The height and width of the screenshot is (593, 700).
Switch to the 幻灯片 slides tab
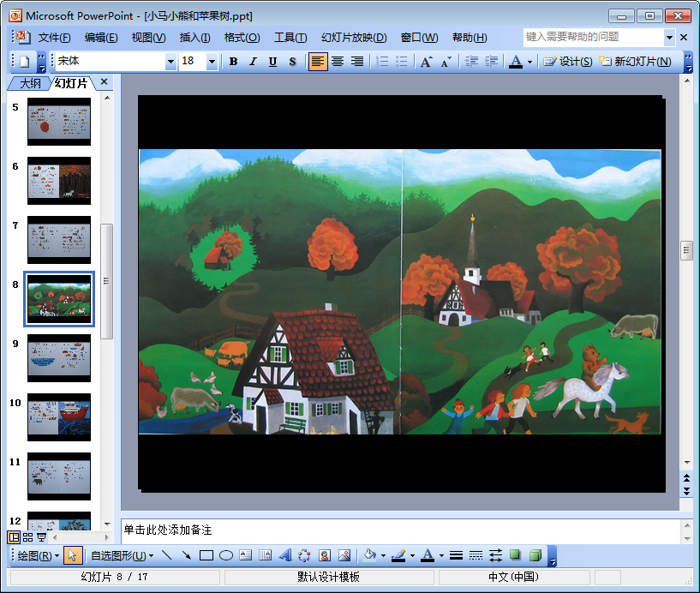(71, 83)
